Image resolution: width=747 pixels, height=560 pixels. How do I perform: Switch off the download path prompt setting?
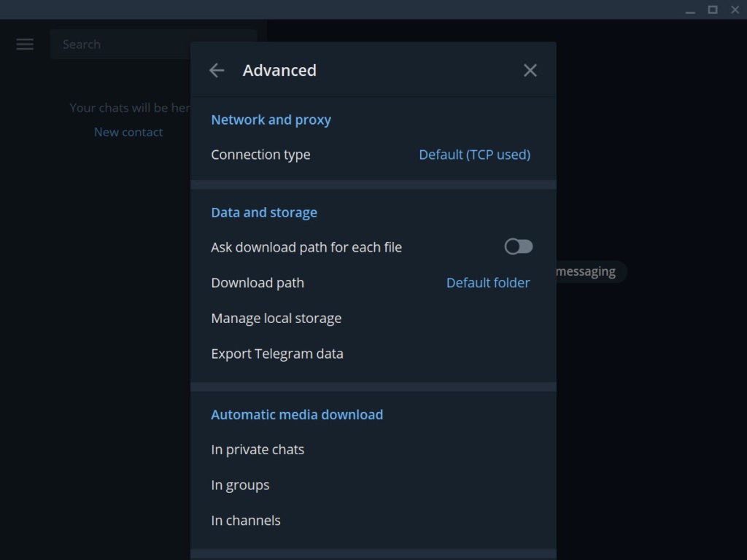click(518, 246)
